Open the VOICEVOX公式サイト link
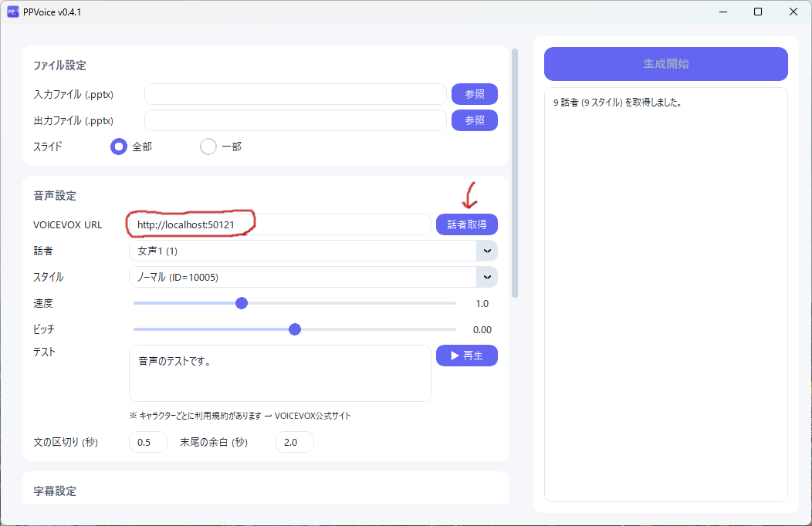This screenshot has width=812, height=526. 313,416
